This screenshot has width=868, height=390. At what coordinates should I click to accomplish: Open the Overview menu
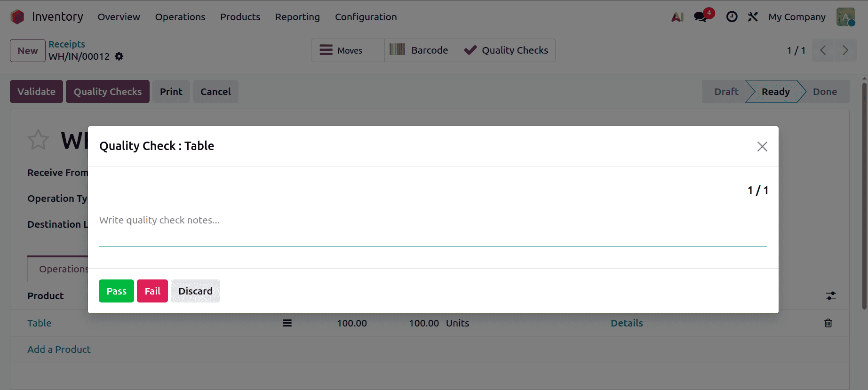click(x=119, y=17)
